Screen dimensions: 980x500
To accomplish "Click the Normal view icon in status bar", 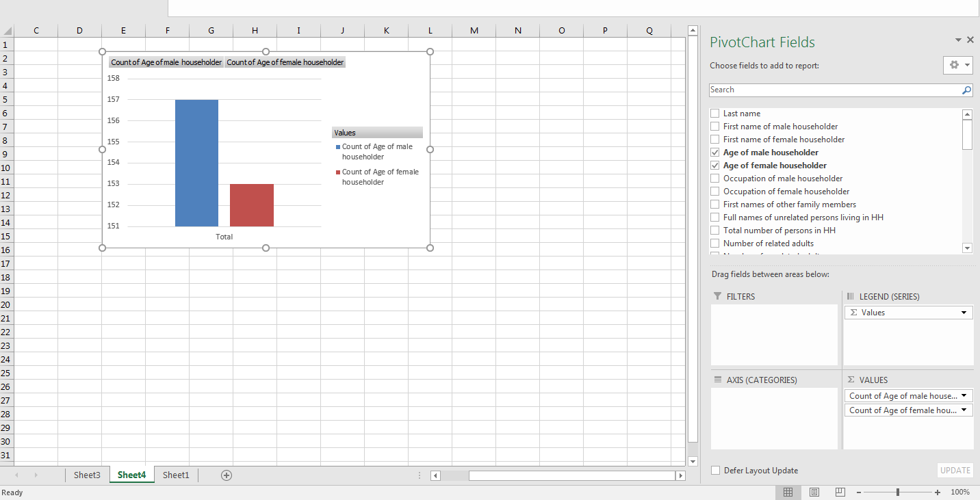I will [x=788, y=492].
